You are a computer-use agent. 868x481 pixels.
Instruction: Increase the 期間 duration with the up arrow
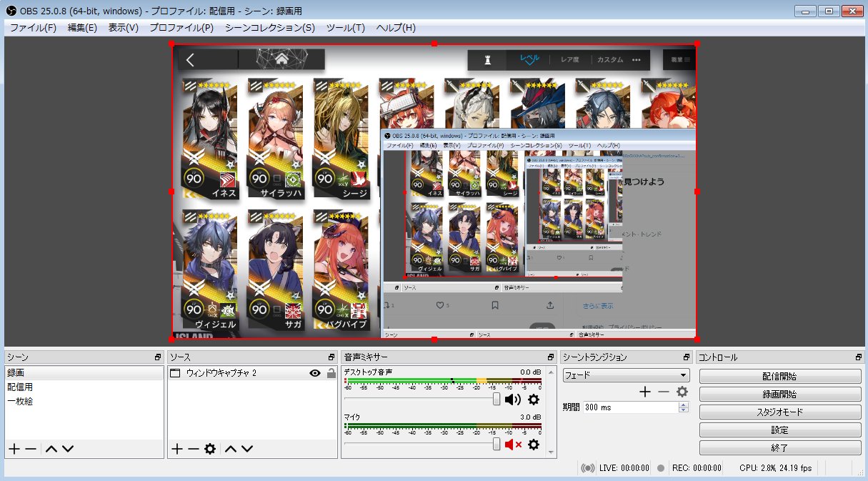tap(684, 405)
